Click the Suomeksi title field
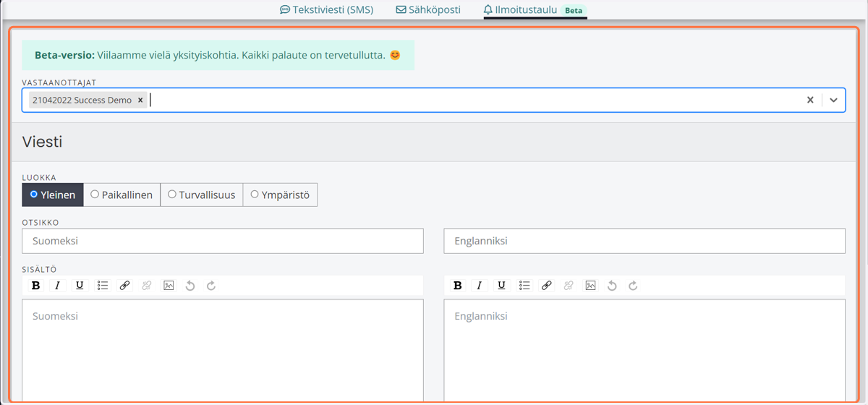Screen dimensions: 868x405 223,241
